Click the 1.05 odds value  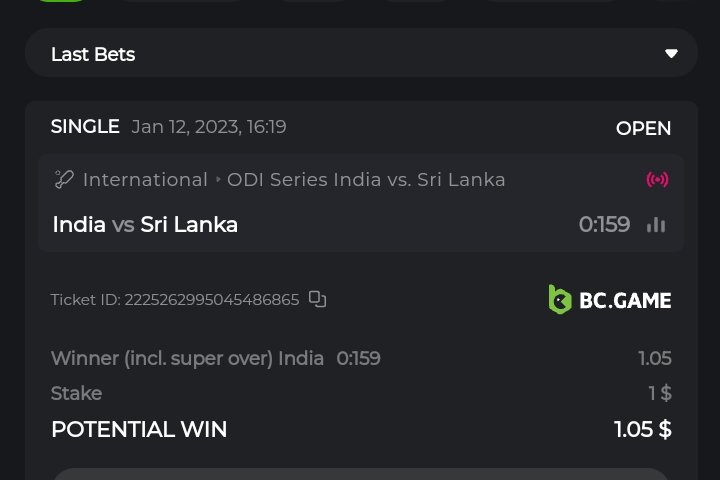tap(655, 358)
